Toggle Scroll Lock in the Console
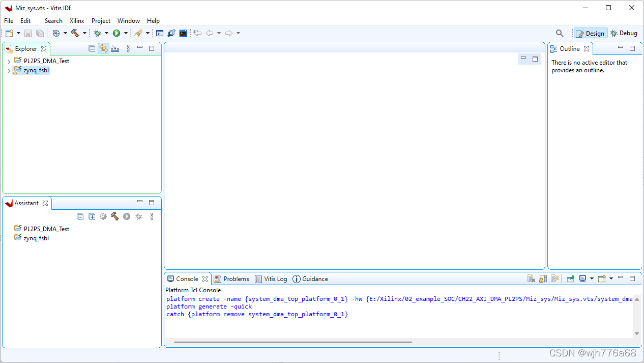 coord(543,278)
